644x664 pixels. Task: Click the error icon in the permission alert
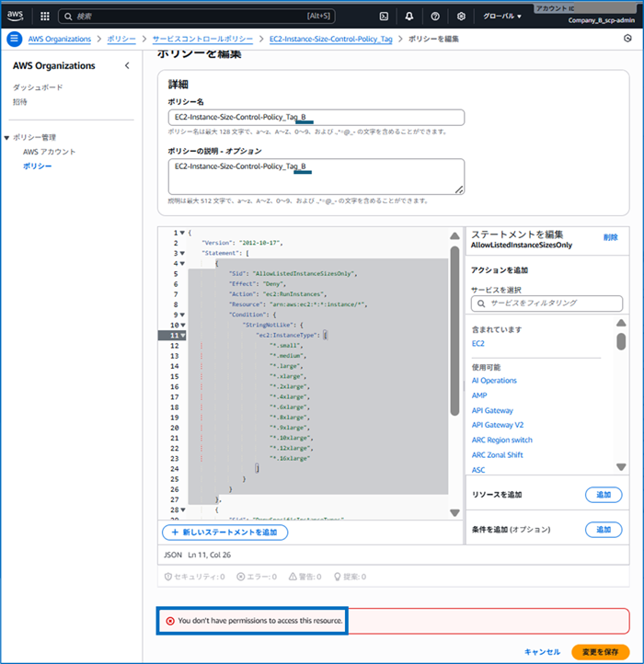pos(170,621)
